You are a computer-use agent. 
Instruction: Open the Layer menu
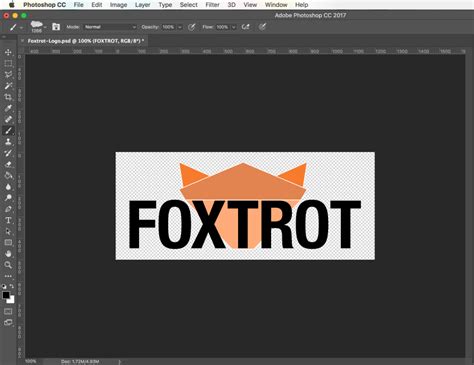point(143,5)
